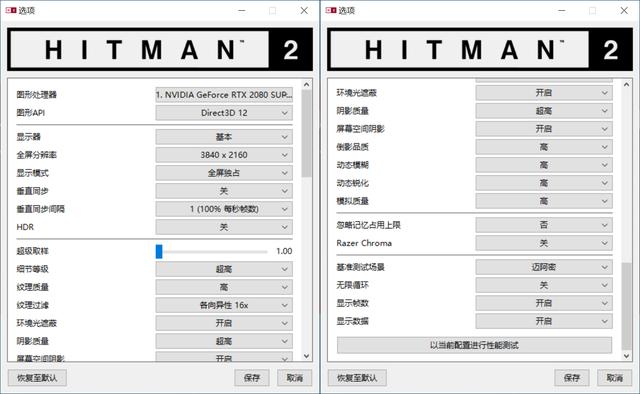
Task: Click right window scrollbar thumb
Action: (x=626, y=306)
